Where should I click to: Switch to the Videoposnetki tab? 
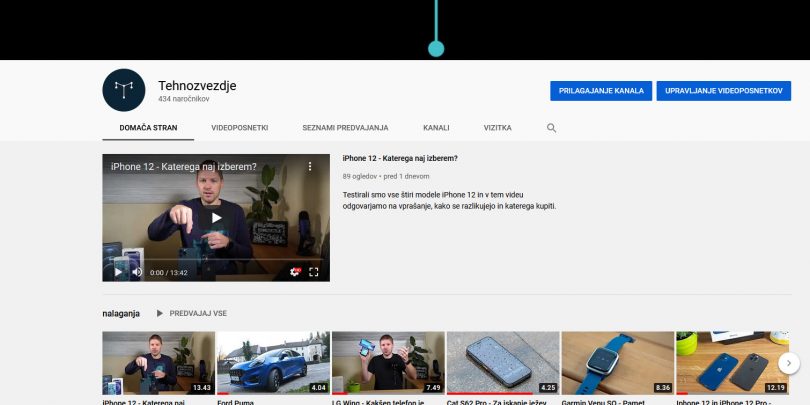point(239,128)
